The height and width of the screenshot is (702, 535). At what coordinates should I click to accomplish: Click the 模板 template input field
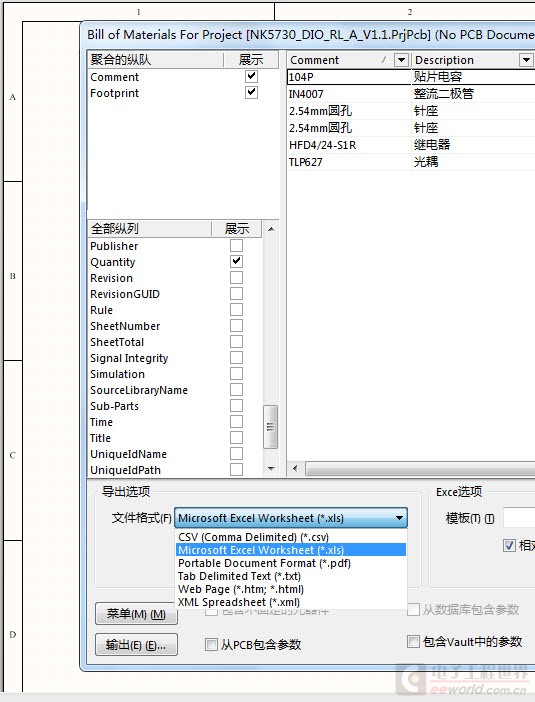(x=519, y=518)
